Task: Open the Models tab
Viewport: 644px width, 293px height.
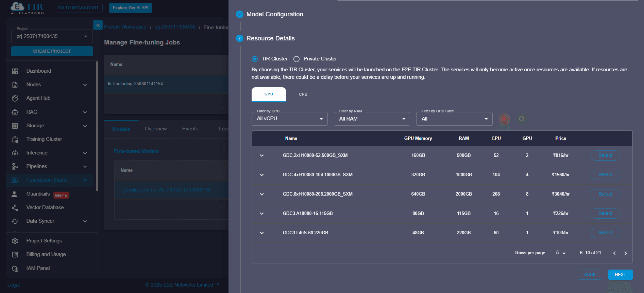Action: tap(121, 129)
